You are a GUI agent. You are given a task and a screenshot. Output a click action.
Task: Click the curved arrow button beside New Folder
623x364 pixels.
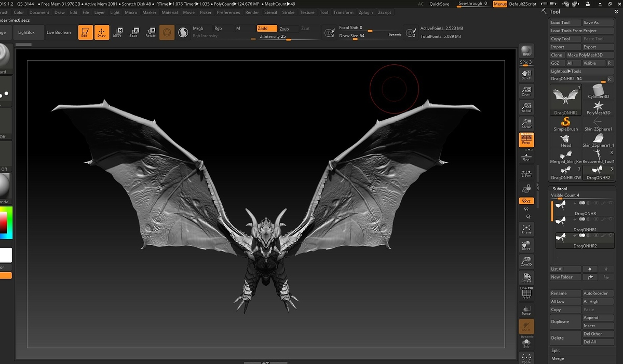pos(589,277)
